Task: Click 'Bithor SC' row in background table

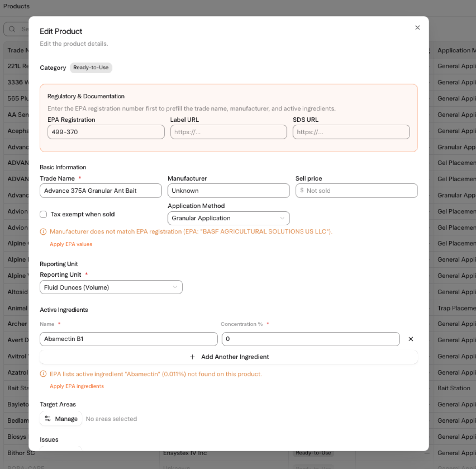Action: (21, 453)
